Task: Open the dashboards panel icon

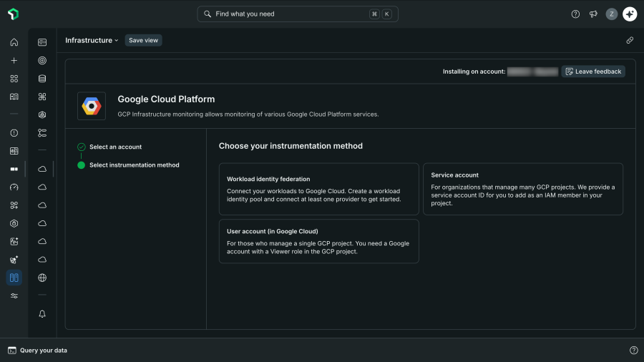Action: click(x=14, y=151)
